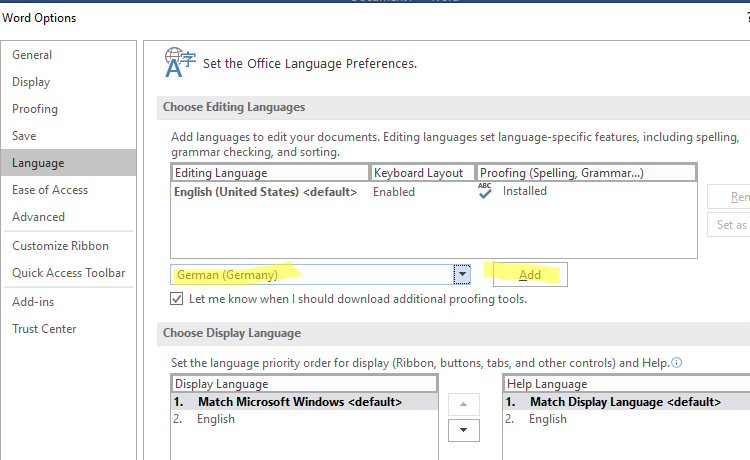
Task: Select English in Display Language list
Action: tap(216, 419)
